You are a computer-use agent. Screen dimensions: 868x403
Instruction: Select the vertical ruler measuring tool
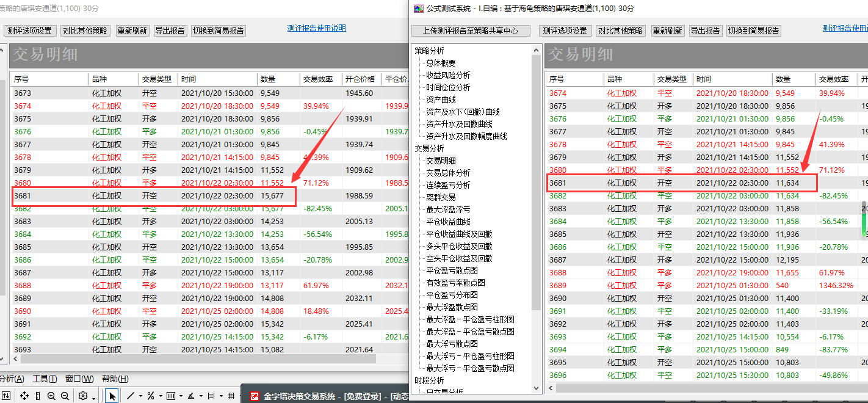pos(38,396)
